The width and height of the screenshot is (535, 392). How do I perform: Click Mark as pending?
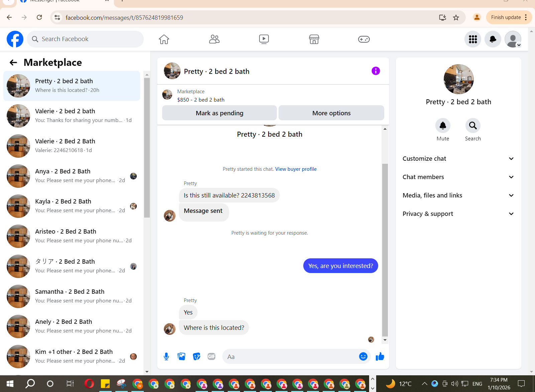pos(219,113)
